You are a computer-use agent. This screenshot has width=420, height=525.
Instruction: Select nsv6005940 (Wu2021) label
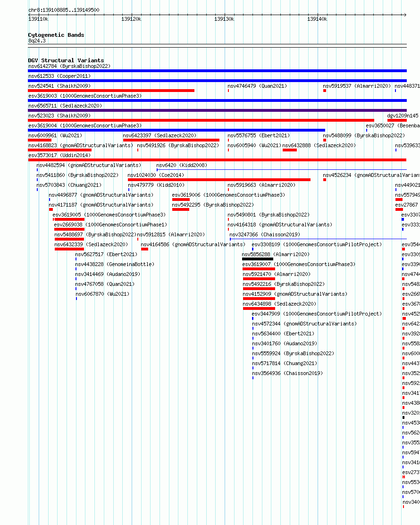[254, 145]
